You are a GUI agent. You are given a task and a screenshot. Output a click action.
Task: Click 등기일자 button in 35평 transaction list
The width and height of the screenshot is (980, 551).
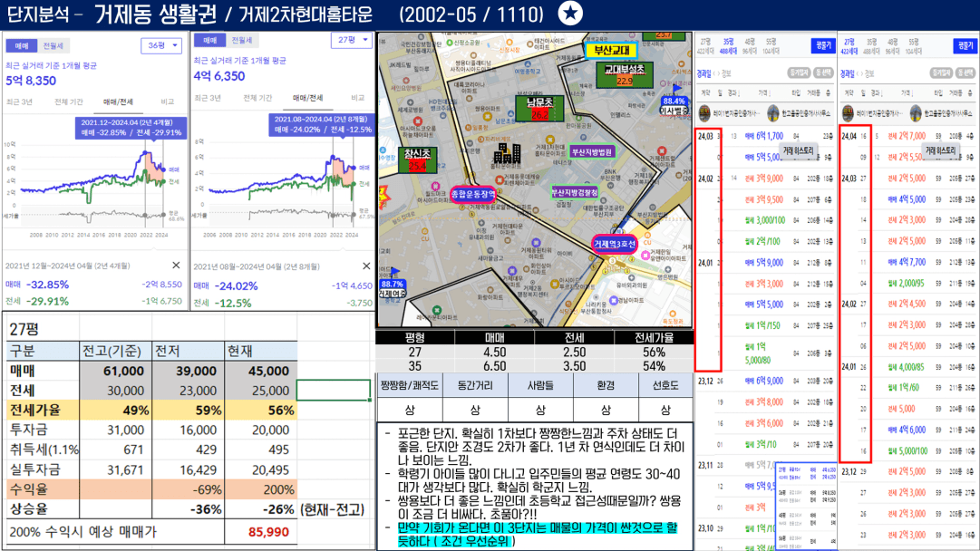pyautogui.click(x=799, y=73)
